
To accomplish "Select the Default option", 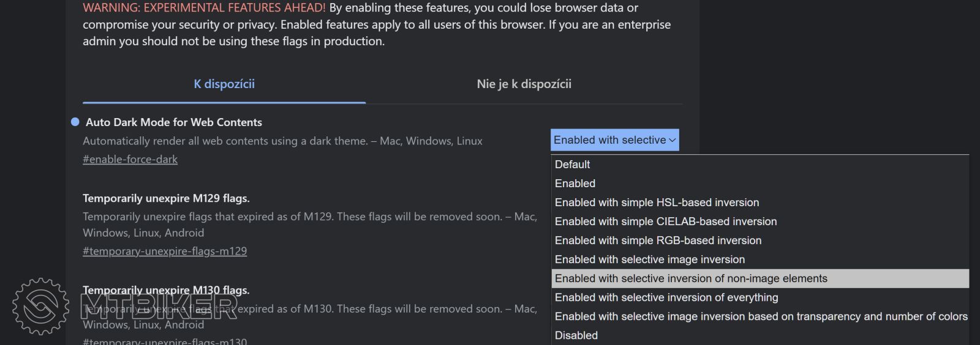I will 572,165.
